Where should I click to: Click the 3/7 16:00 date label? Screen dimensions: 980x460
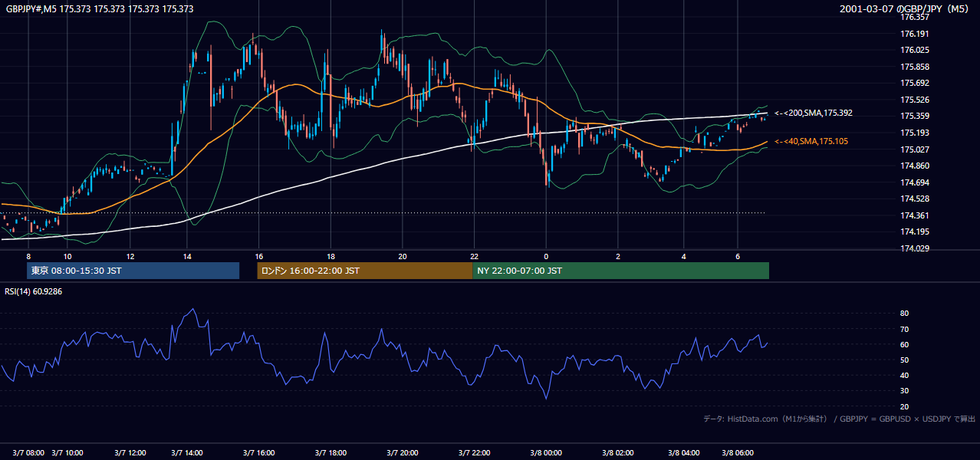259,453
